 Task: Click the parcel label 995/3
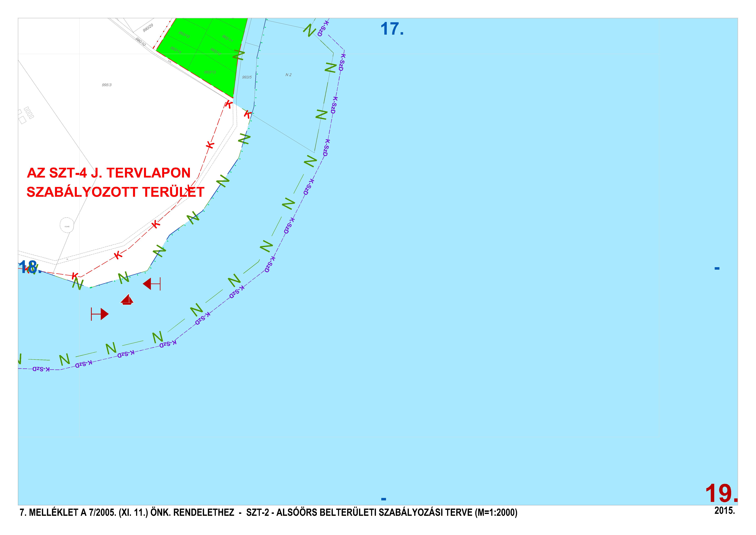click(x=107, y=85)
